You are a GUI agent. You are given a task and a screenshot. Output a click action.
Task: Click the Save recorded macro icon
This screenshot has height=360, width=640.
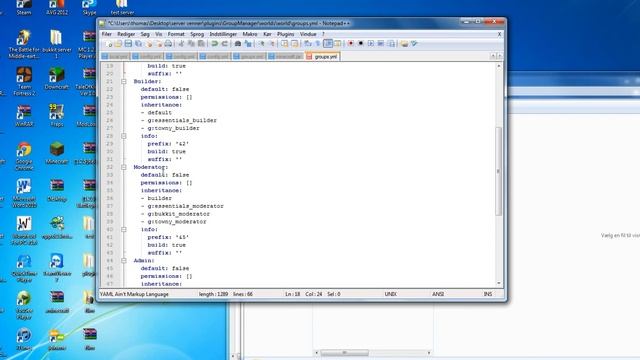(391, 44)
